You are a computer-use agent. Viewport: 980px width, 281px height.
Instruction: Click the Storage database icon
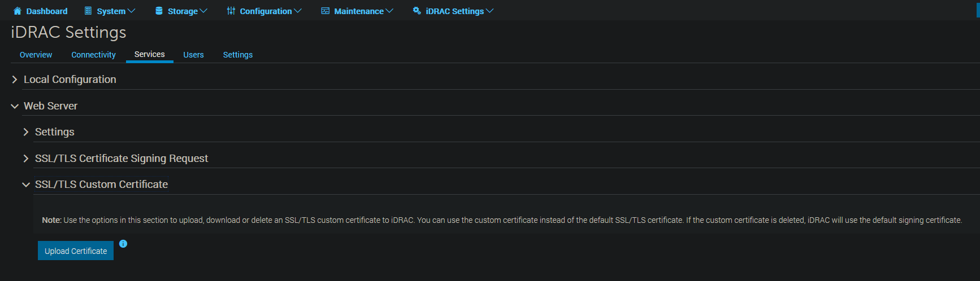click(x=159, y=11)
